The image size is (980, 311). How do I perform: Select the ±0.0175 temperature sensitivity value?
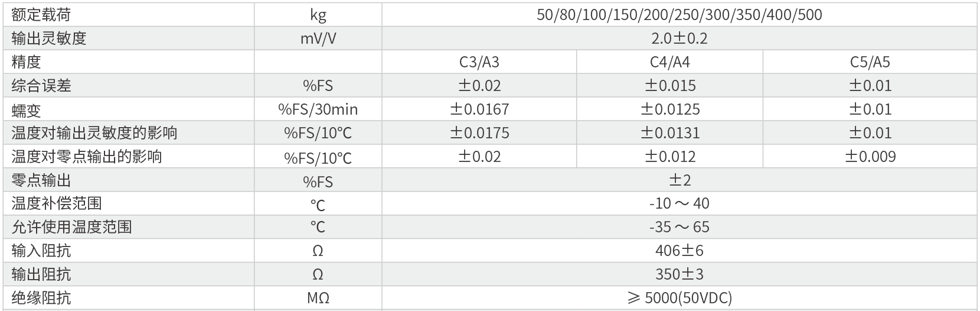click(x=479, y=133)
